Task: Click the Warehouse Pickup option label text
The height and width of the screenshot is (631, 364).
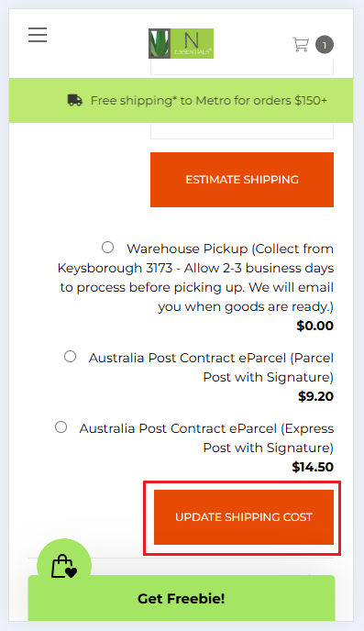Action: click(x=195, y=278)
